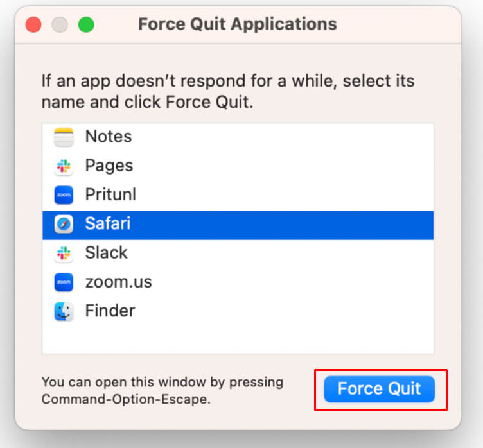Viewport: 483px width, 448px height.
Task: Close the Force Quit Applications window
Action: [33, 25]
